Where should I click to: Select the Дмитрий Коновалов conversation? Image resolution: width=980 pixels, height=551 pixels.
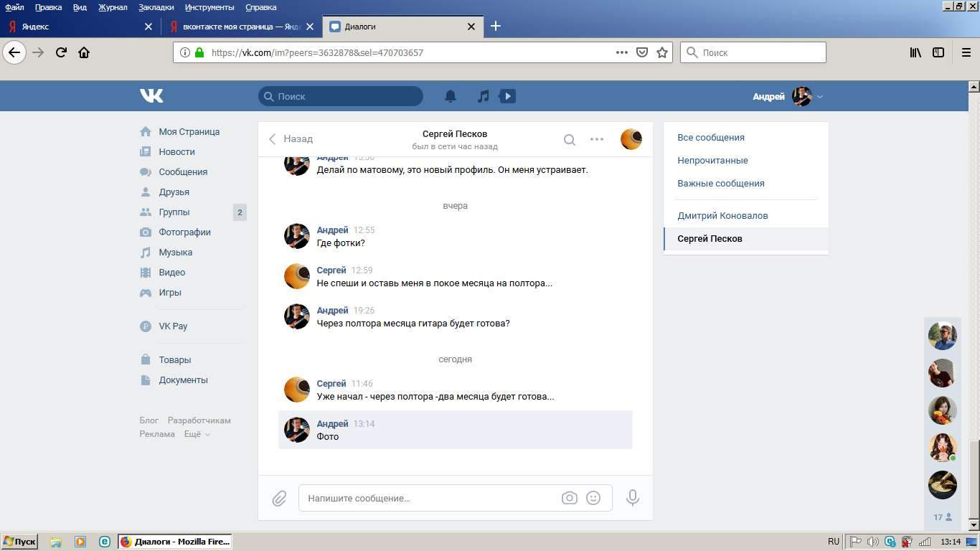pyautogui.click(x=722, y=216)
